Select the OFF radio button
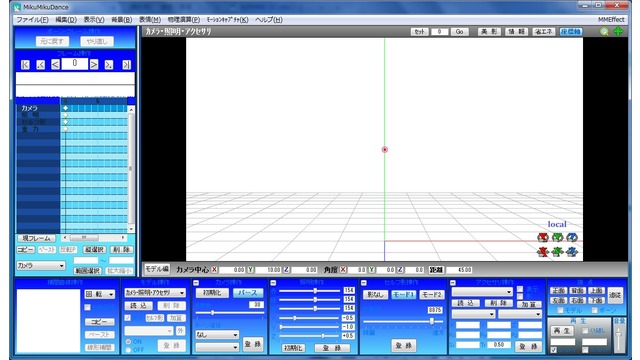This screenshot has height=360, width=640. (x=129, y=350)
